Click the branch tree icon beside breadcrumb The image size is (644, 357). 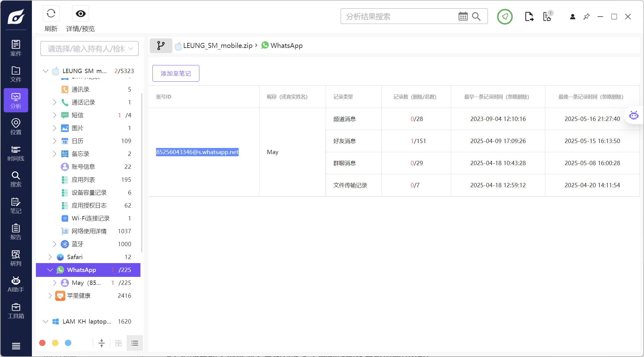pos(161,46)
